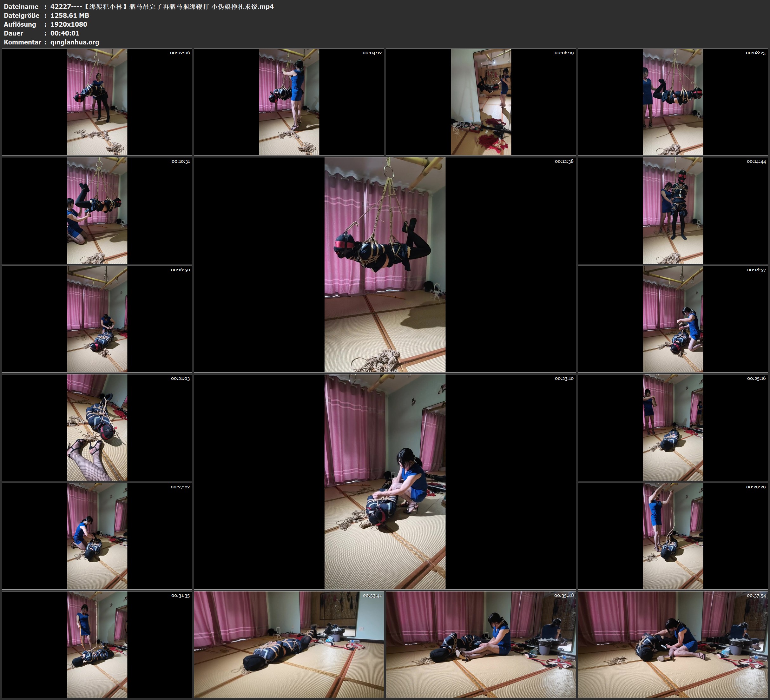Open the frame at 00:27:22

pyautogui.click(x=97, y=536)
